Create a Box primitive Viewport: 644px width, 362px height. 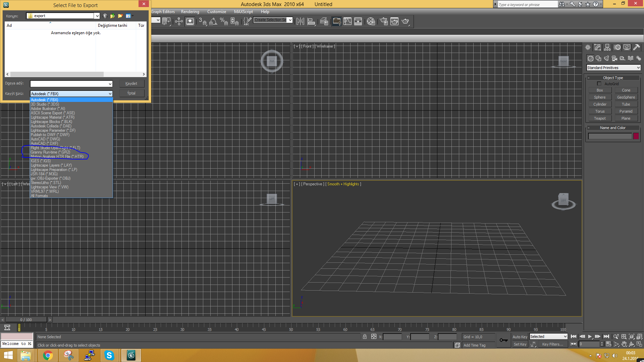coord(600,90)
